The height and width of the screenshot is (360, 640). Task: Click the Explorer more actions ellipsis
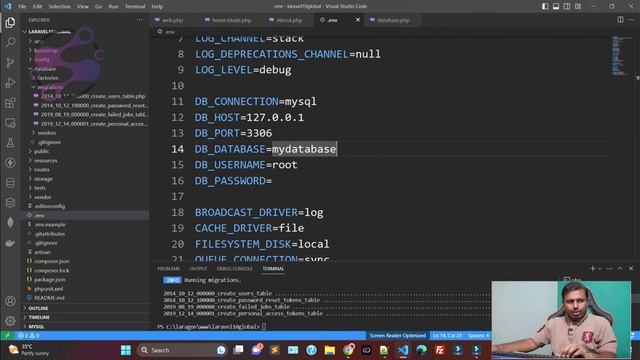(140, 20)
